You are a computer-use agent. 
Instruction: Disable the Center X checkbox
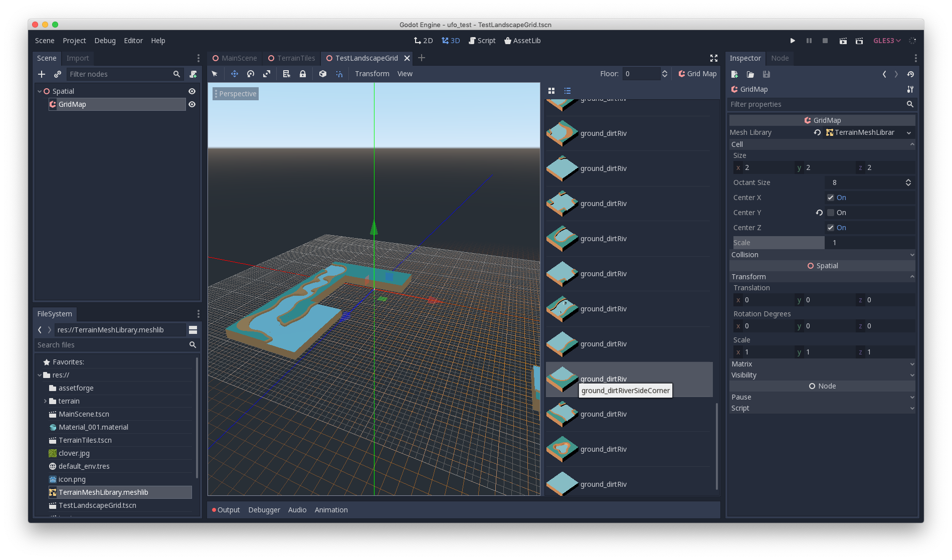(831, 198)
